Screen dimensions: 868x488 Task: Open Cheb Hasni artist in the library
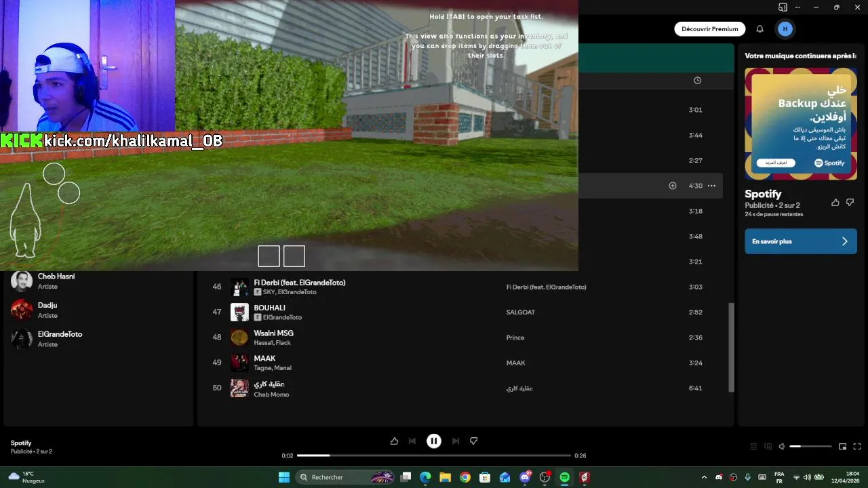click(x=56, y=277)
